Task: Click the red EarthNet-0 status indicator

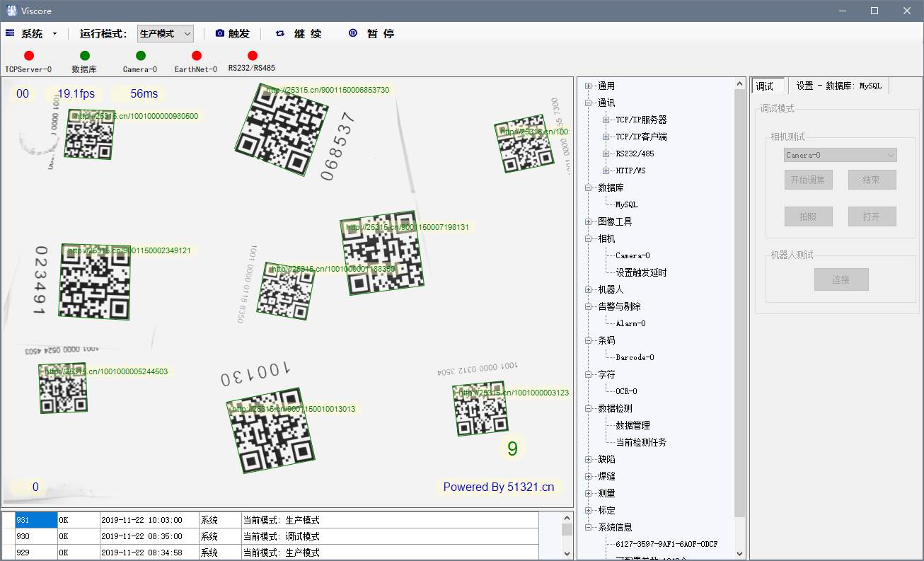Action: (197, 55)
